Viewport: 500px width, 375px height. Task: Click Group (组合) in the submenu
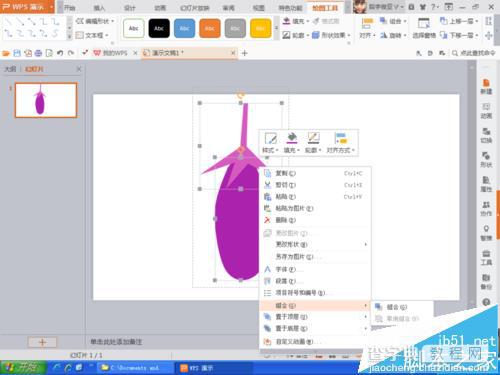[402, 307]
